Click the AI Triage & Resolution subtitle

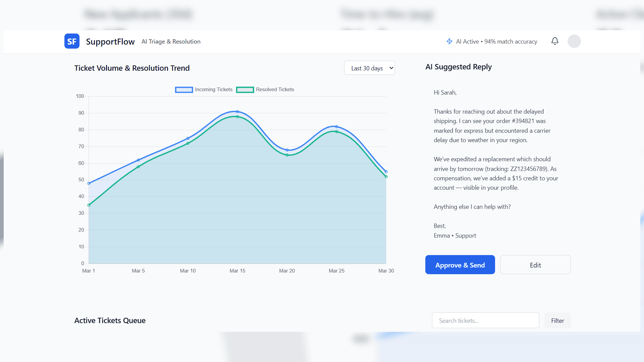click(171, 42)
